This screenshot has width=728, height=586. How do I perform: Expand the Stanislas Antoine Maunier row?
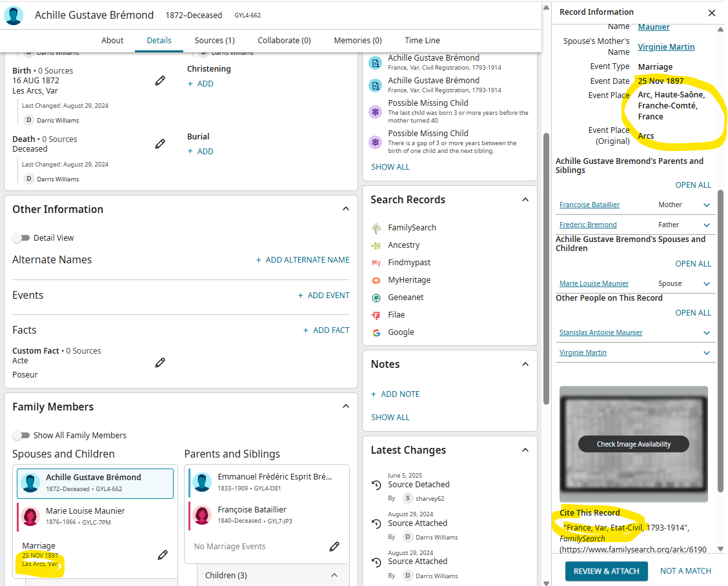pyautogui.click(x=707, y=333)
